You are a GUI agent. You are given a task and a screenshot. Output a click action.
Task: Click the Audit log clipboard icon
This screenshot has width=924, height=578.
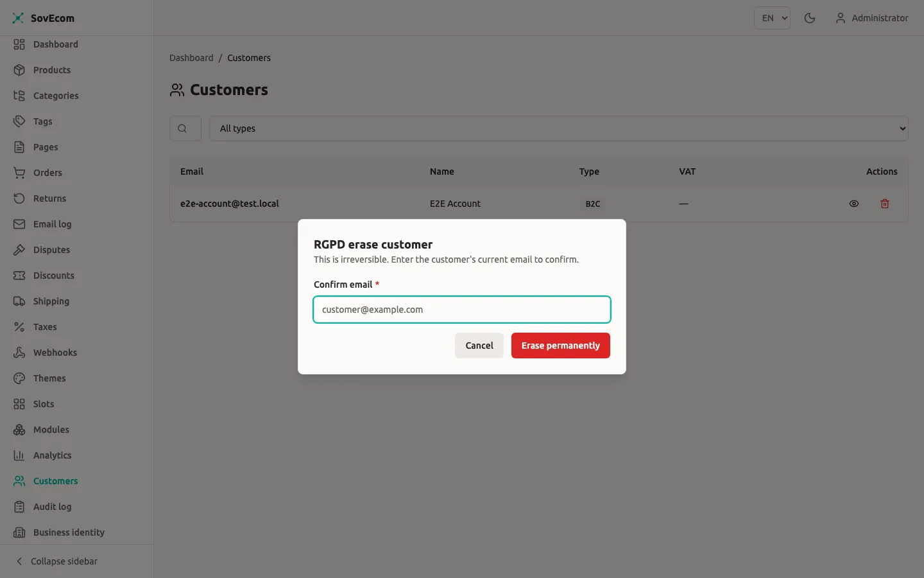(x=19, y=507)
